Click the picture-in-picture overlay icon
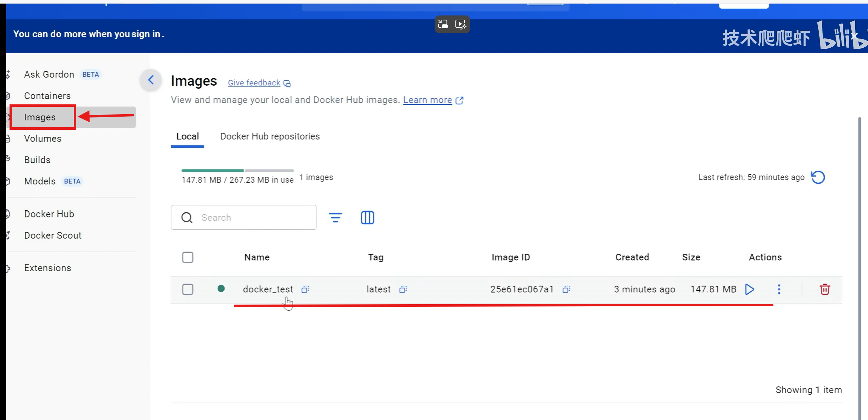Image resolution: width=868 pixels, height=420 pixels. 443,24
